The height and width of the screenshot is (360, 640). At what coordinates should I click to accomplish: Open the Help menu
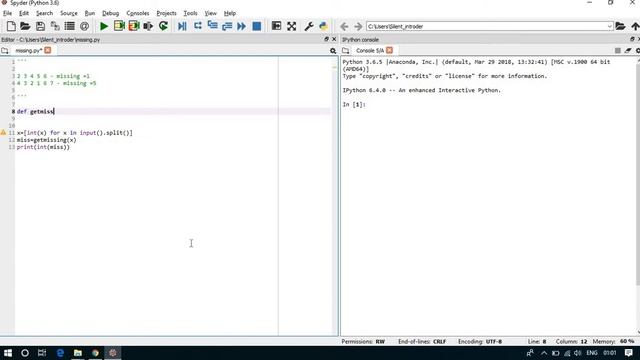coord(230,13)
